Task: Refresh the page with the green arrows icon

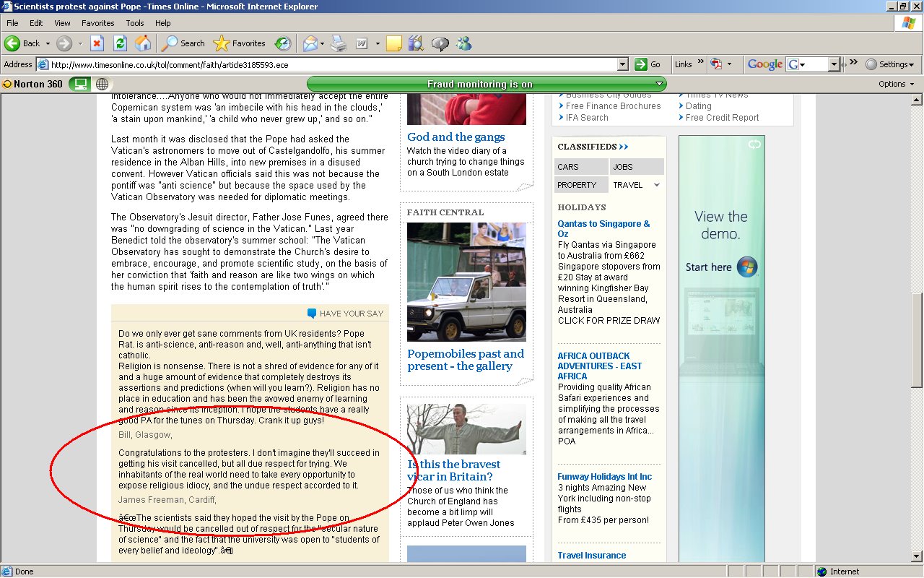Action: coord(120,43)
